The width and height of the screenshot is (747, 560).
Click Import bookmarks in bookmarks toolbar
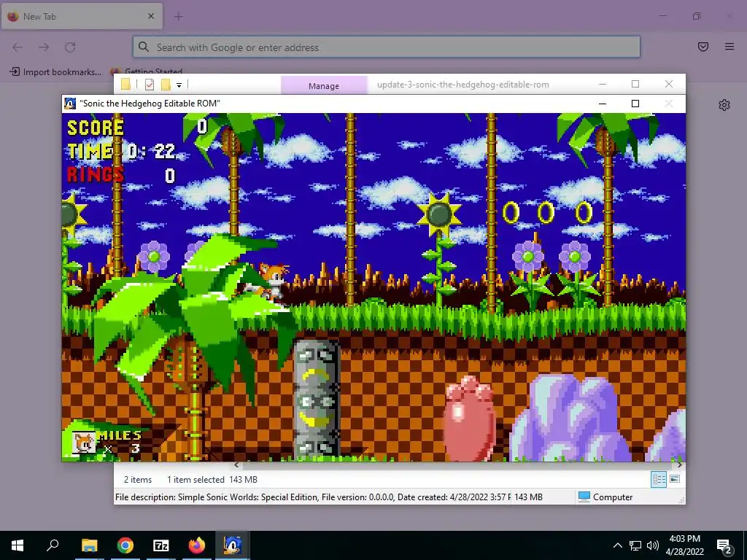[55, 72]
